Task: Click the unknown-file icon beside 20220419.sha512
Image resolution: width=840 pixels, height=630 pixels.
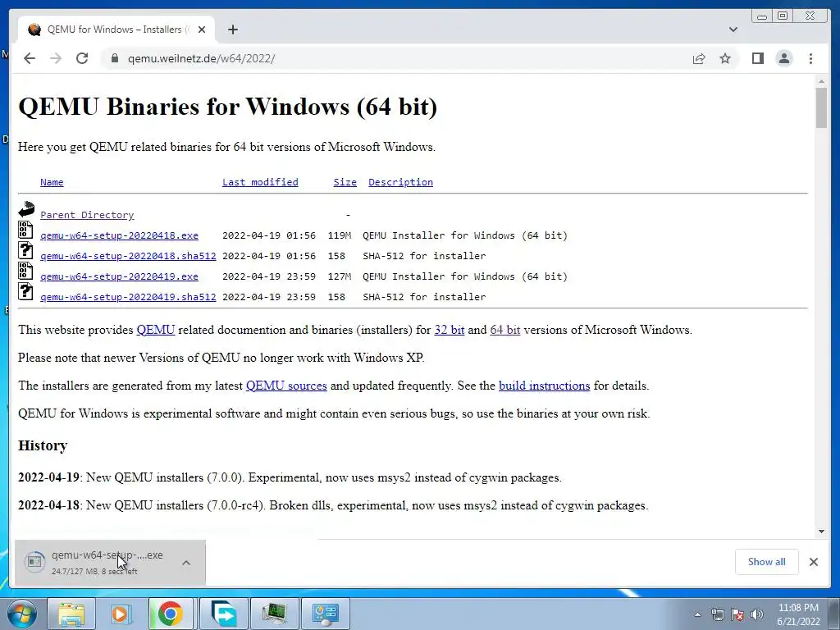Action: point(25,291)
